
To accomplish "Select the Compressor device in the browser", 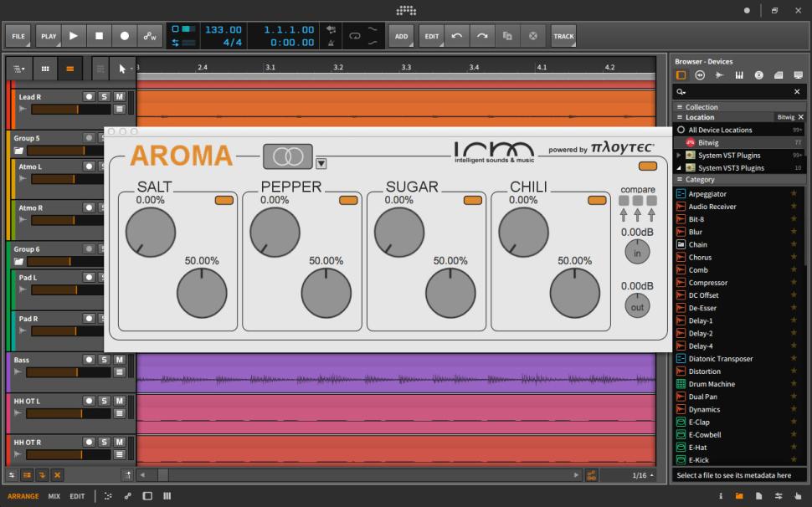I will [707, 283].
